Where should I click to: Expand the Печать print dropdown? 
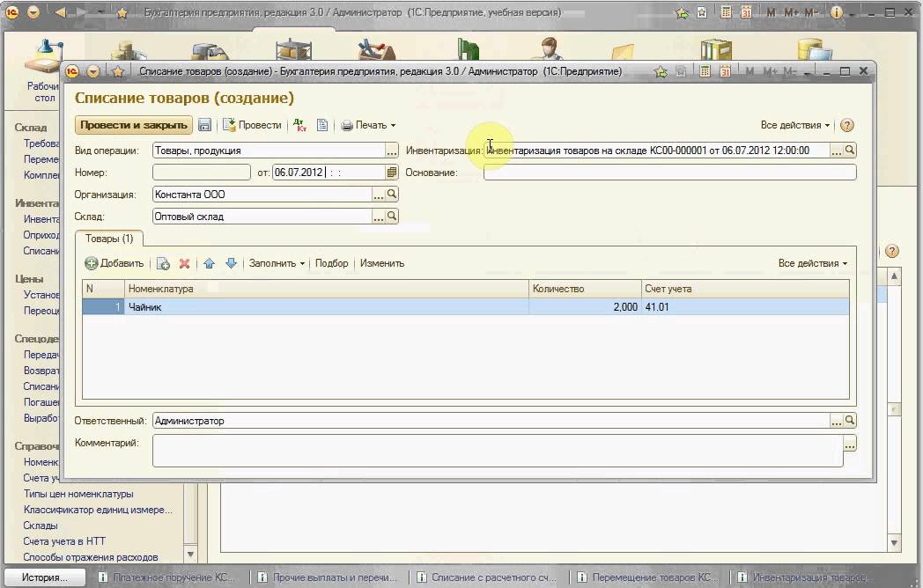[x=368, y=125]
